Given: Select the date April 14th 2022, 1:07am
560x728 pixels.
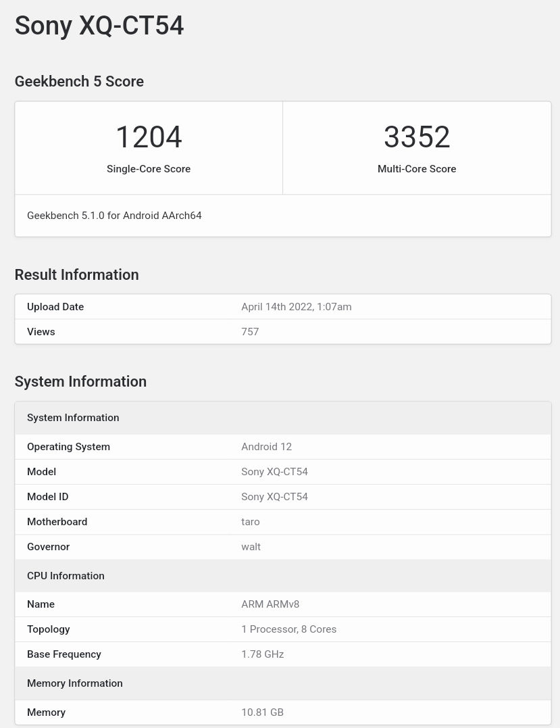Looking at the screenshot, I should 297,307.
